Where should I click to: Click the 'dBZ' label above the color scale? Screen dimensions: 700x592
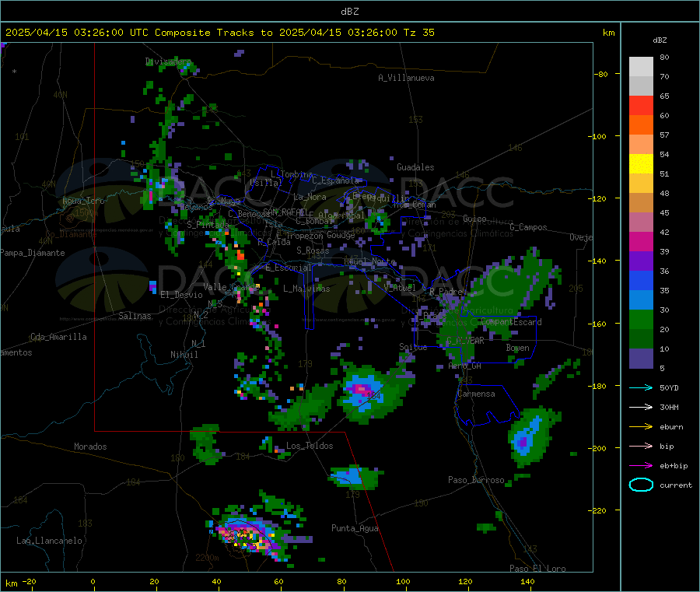click(x=660, y=40)
